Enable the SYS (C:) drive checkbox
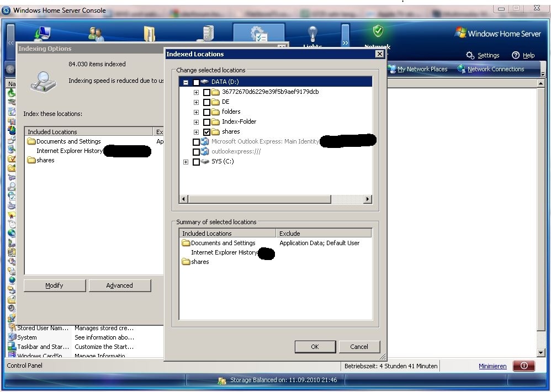This screenshot has width=551, height=392. click(x=196, y=162)
